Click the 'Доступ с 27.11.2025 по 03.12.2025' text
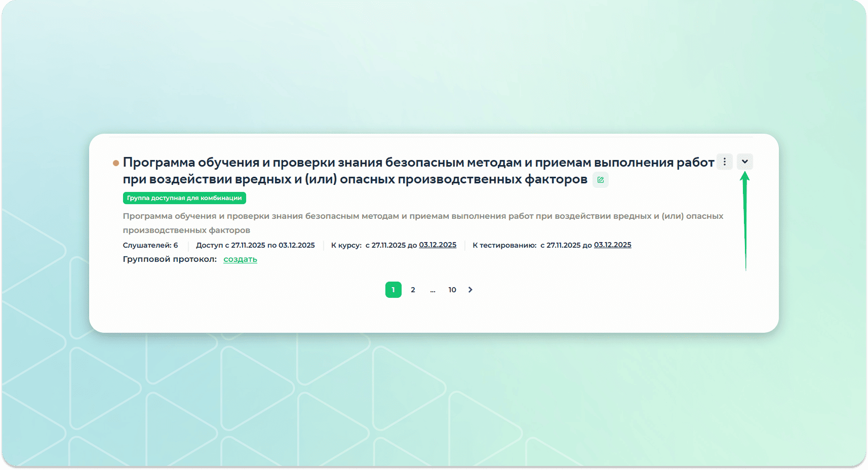868x470 pixels. (x=255, y=245)
